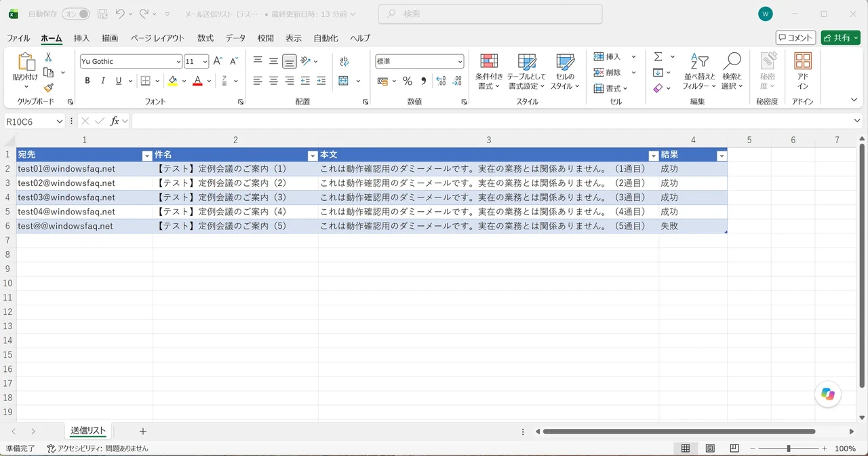Switch to 挿入 ribbon tab
Screen dimensions: 868x456
(x=81, y=38)
